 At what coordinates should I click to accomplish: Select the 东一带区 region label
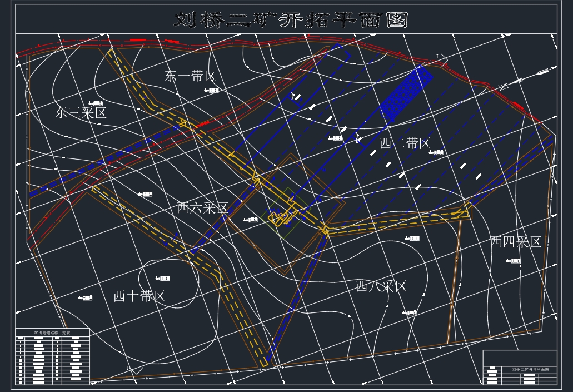pyautogui.click(x=190, y=76)
